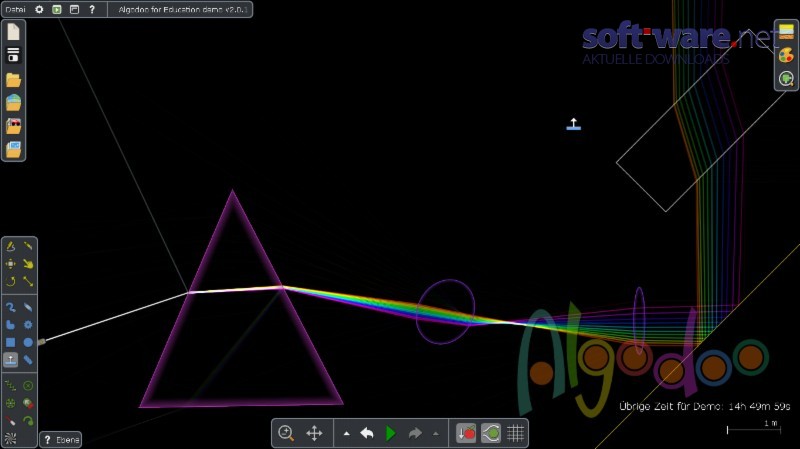Toggle the grid display

tap(515, 433)
